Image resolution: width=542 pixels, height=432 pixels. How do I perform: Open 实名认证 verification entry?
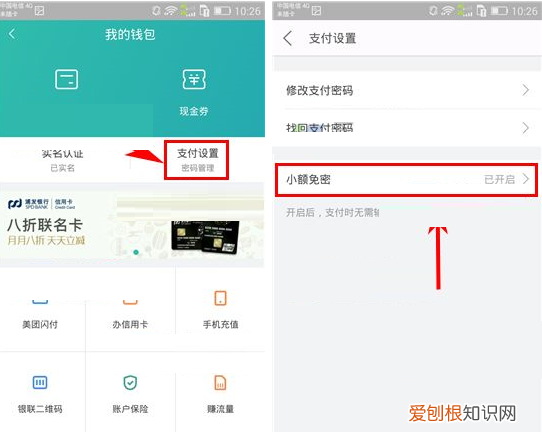(x=63, y=160)
